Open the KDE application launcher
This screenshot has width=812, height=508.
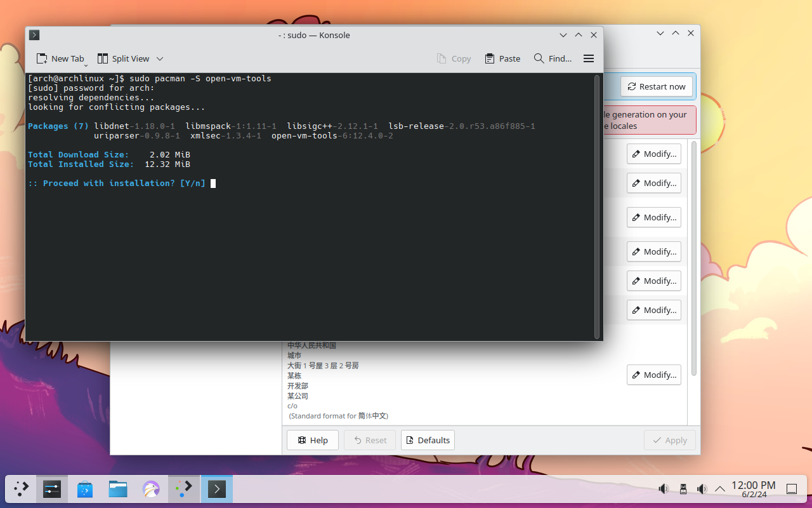[22, 489]
